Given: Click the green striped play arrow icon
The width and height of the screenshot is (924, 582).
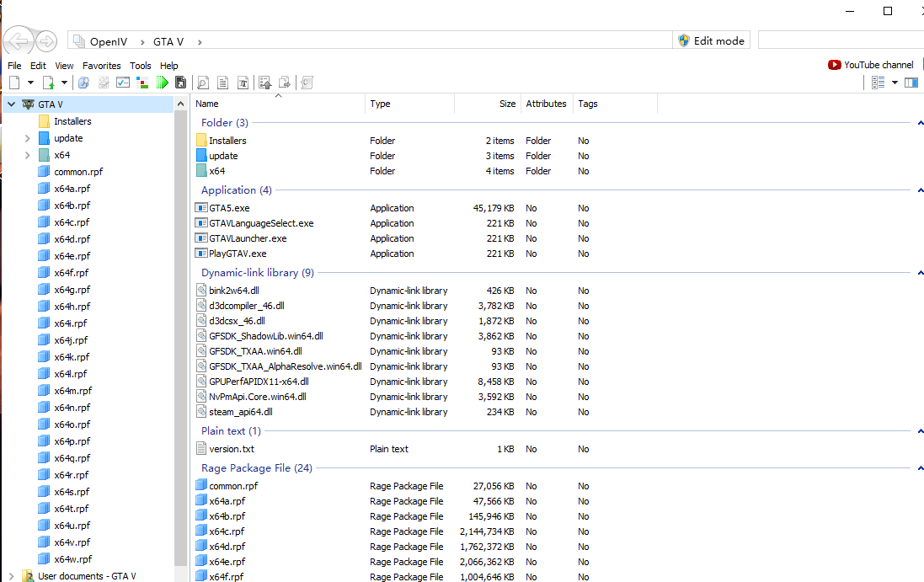Looking at the screenshot, I should tap(162, 83).
